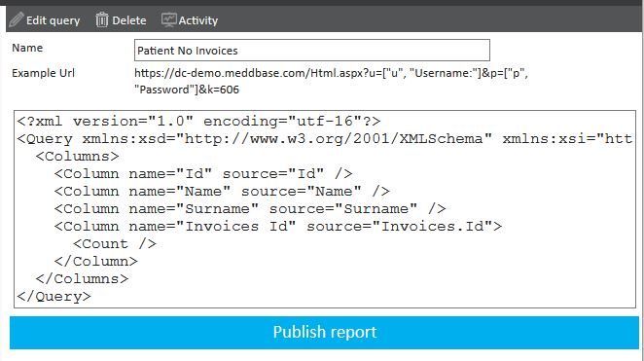Click the Example Url address text

(331, 81)
